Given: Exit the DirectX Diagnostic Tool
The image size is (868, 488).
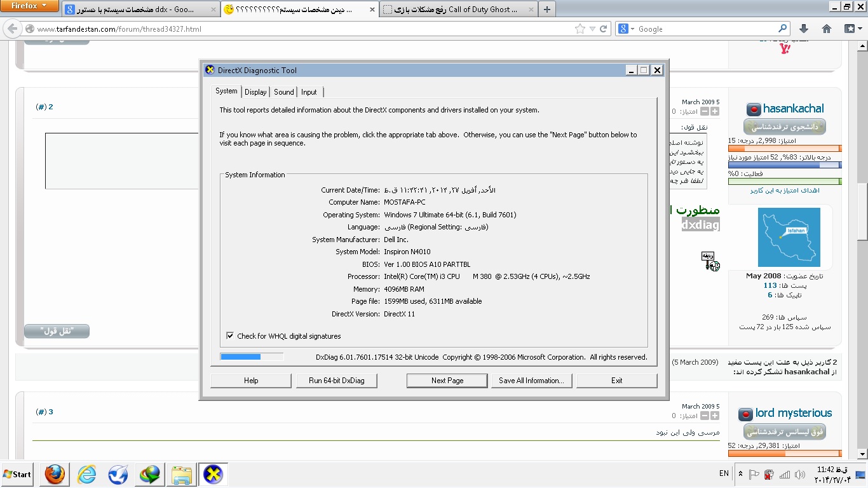Looking at the screenshot, I should click(x=616, y=381).
